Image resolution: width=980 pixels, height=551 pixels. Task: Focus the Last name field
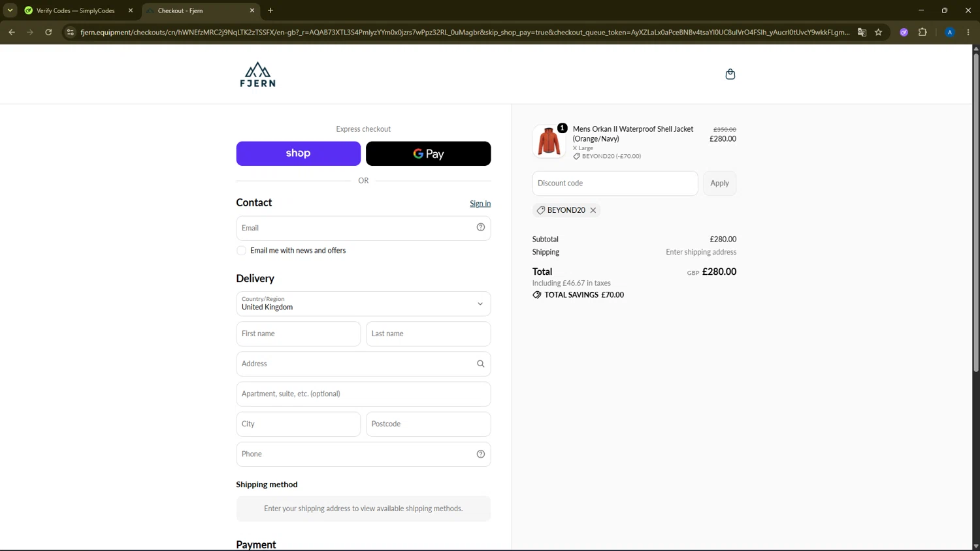point(428,334)
